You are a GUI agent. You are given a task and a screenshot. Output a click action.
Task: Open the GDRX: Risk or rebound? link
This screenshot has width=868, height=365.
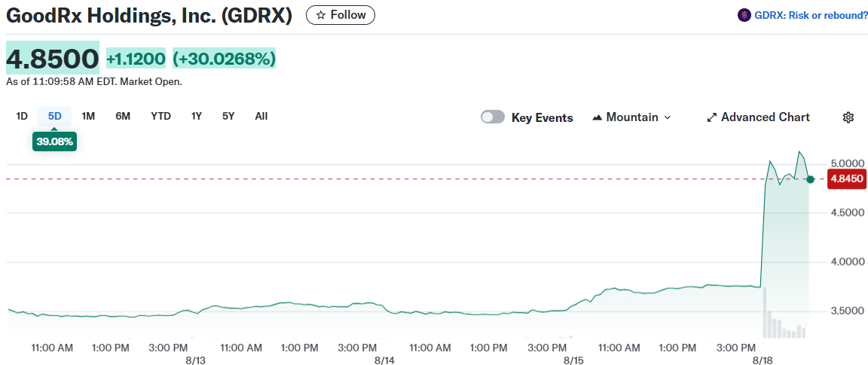pos(811,16)
